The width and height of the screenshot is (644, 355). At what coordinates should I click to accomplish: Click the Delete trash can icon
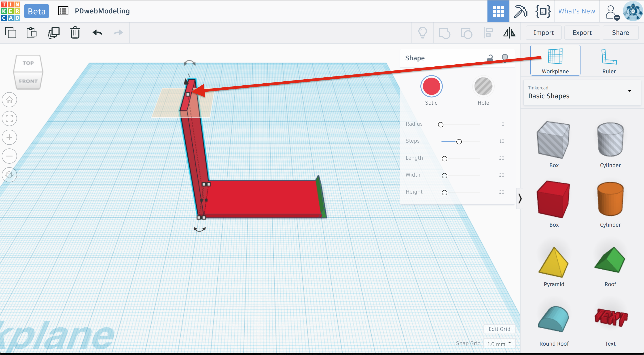[x=75, y=33]
